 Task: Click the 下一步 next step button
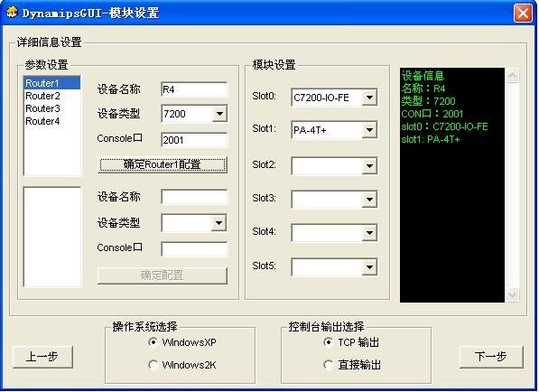click(491, 357)
